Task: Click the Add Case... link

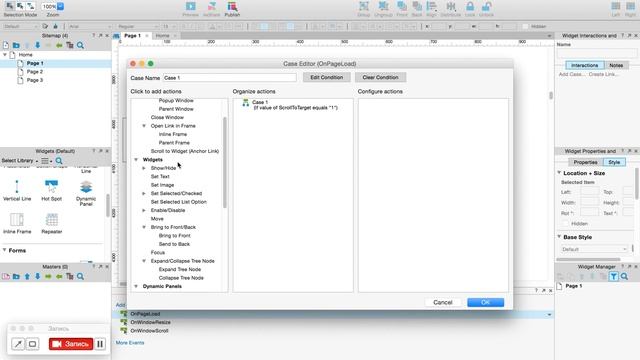Action: point(571,74)
